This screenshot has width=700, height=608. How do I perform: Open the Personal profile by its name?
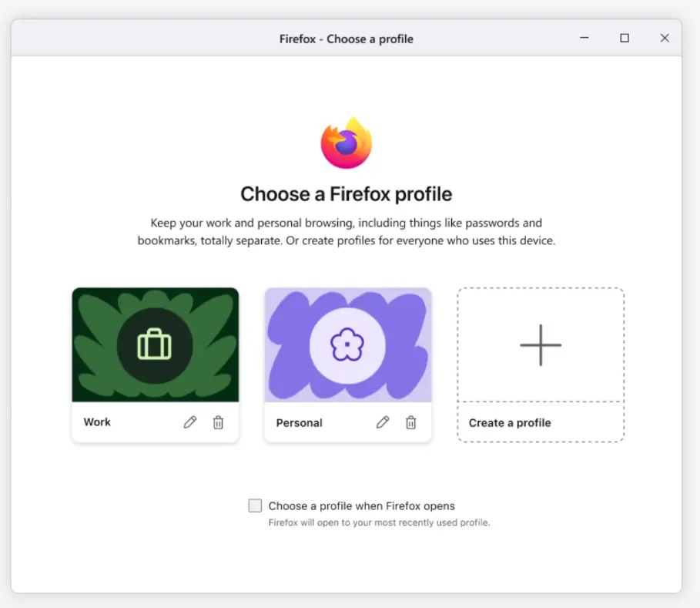(299, 423)
